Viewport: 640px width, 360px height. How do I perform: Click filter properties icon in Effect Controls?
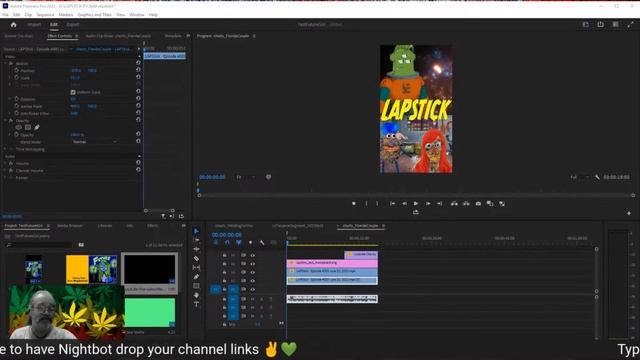163,216
